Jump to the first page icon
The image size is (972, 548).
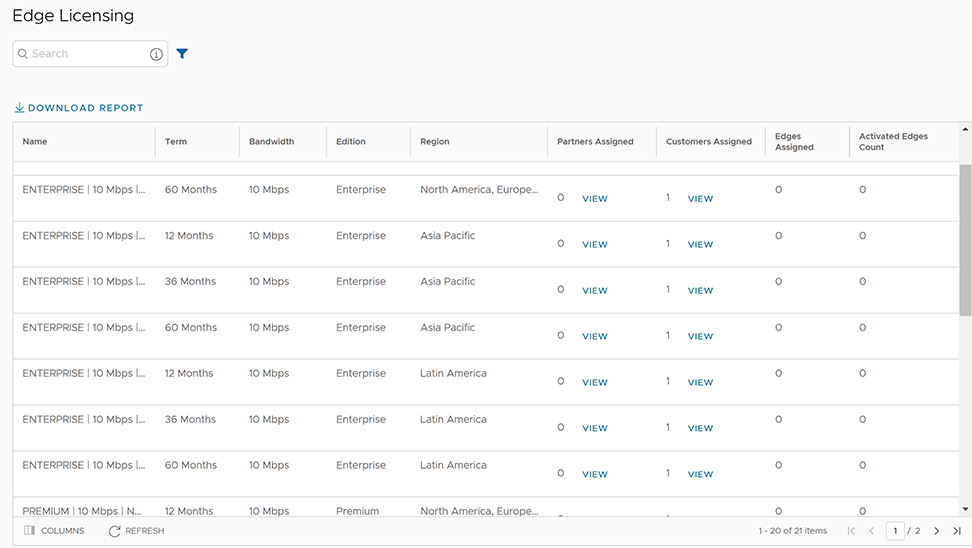(x=851, y=531)
